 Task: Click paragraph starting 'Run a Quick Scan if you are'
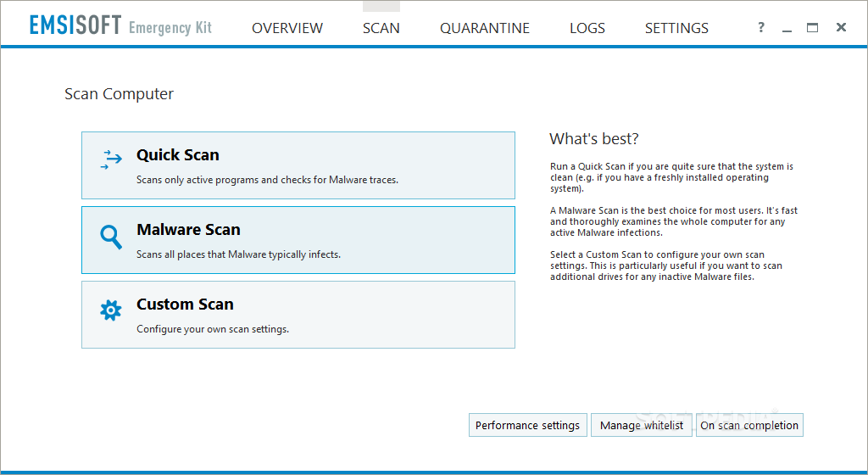(x=671, y=177)
